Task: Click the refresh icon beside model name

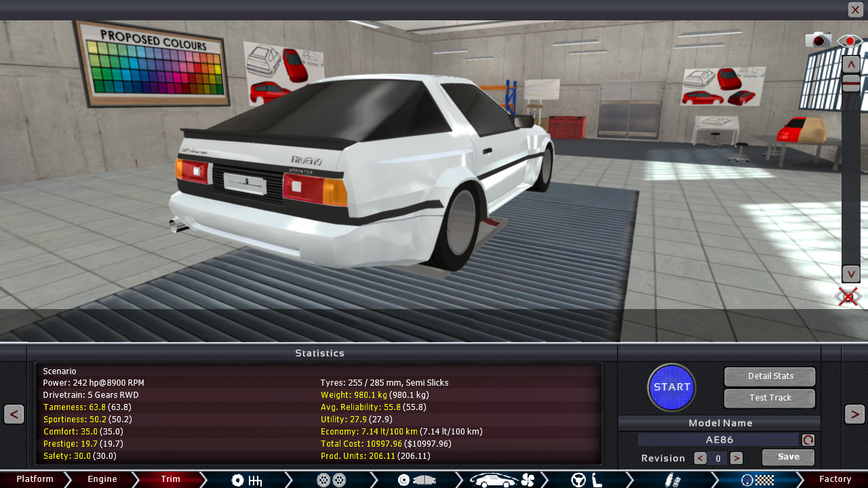Action: (x=808, y=440)
